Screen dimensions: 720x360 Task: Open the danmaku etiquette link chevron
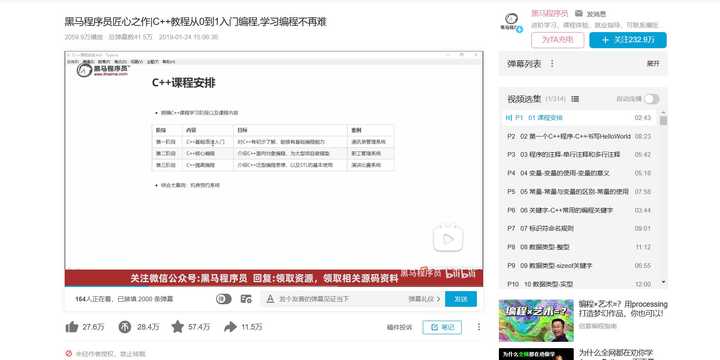(x=438, y=299)
